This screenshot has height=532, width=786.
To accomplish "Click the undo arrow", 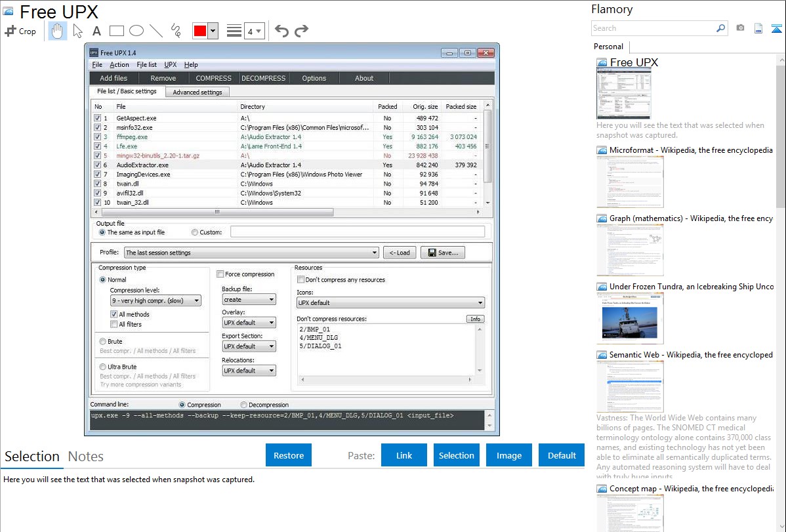I will [x=281, y=31].
